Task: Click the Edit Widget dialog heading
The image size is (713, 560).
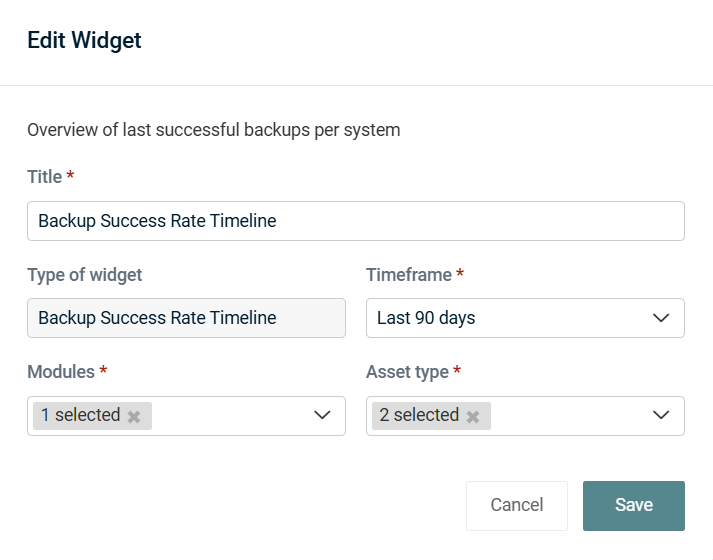Action: click(84, 40)
